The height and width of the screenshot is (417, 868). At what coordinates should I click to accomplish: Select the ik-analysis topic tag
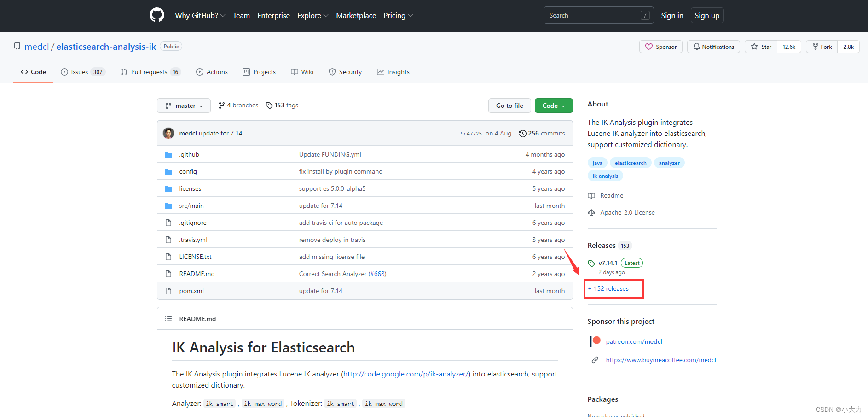[x=605, y=176]
